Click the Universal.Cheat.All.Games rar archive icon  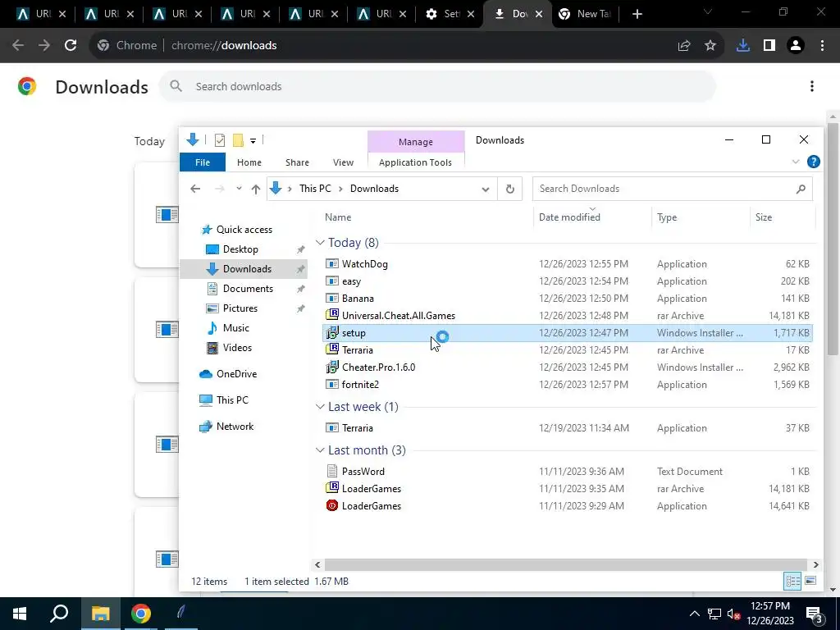(332, 315)
